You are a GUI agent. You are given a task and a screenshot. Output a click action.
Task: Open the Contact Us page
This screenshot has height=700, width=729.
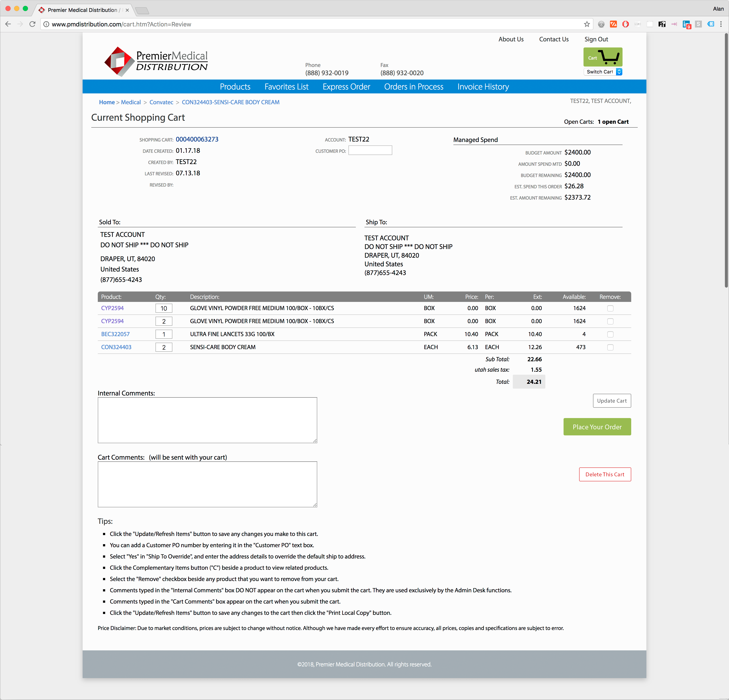[x=554, y=39]
